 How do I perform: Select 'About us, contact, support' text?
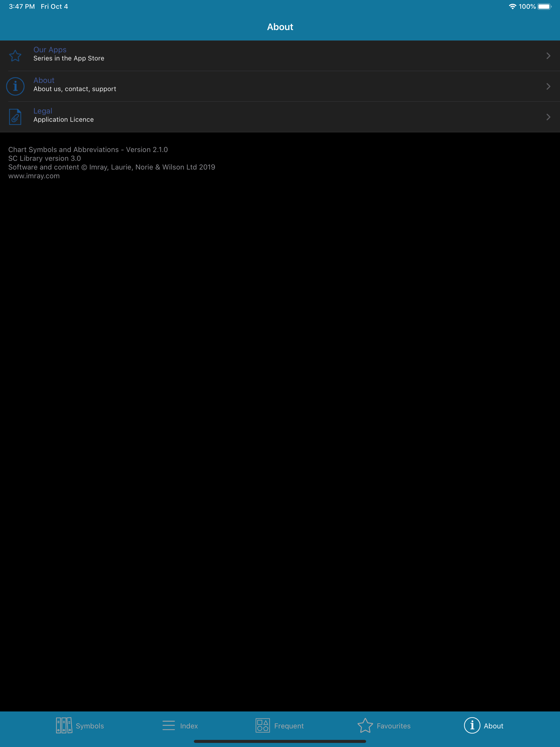click(75, 89)
